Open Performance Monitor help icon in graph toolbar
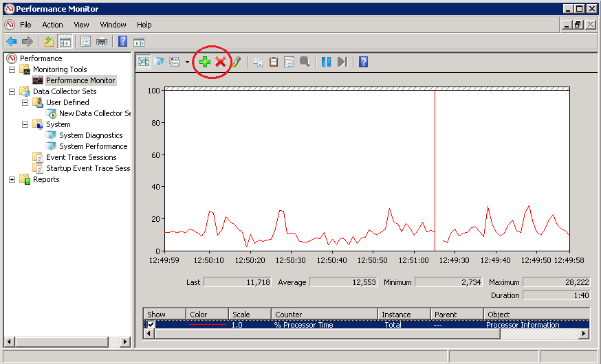 (x=363, y=62)
